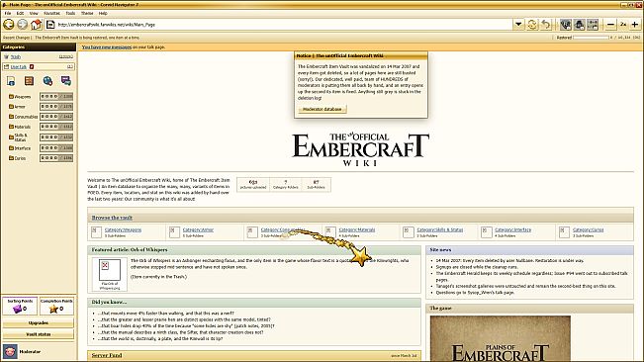Click the 2x zoom level indicator
Viewport: 644px width, 362px height.
pyautogui.click(x=623, y=25)
